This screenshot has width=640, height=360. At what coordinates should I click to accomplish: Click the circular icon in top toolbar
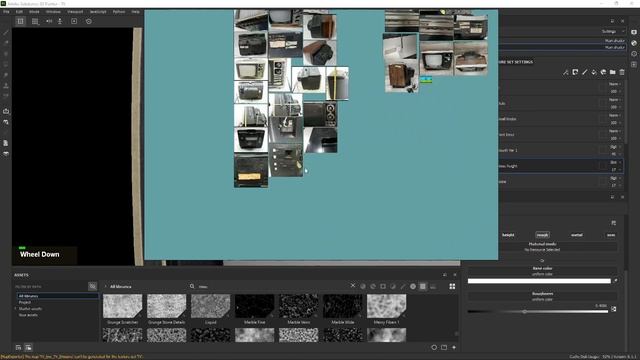[89, 21]
